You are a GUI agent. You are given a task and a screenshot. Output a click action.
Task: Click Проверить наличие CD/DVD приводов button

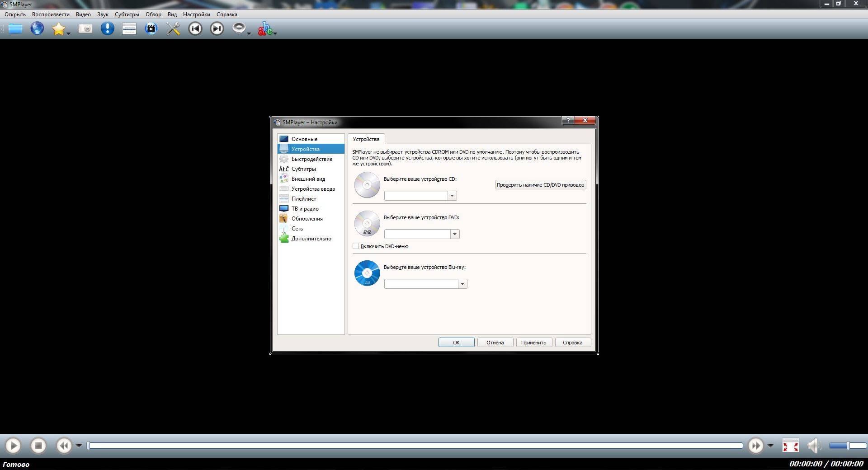(x=541, y=185)
